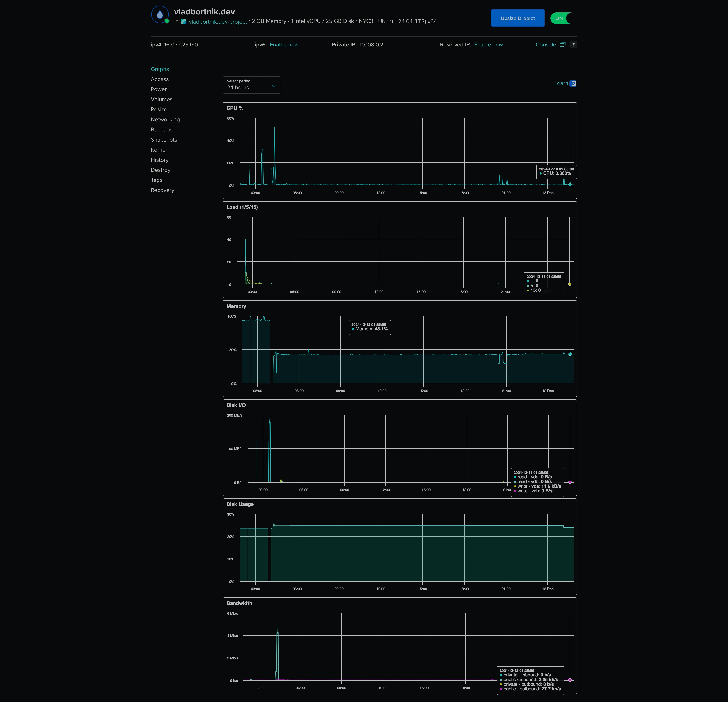Collapse the period selector dropdown arrow

pyautogui.click(x=273, y=85)
